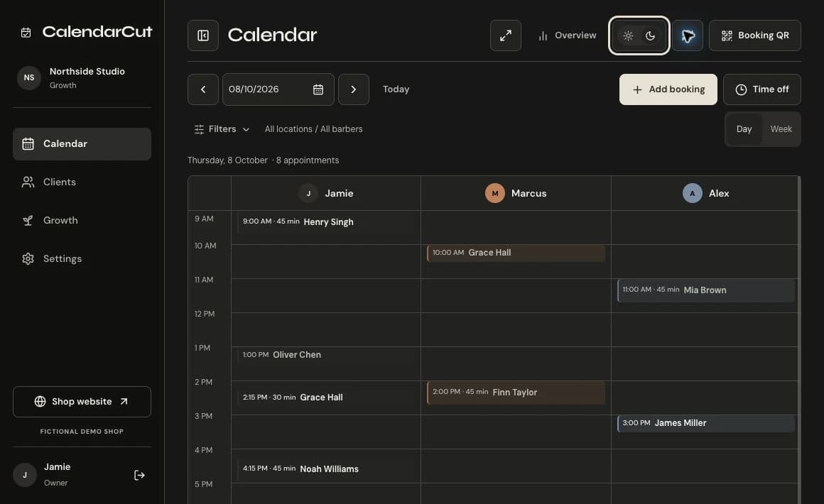The width and height of the screenshot is (824, 504).
Task: Click 'Thursday, 8 October' date text
Action: point(227,160)
